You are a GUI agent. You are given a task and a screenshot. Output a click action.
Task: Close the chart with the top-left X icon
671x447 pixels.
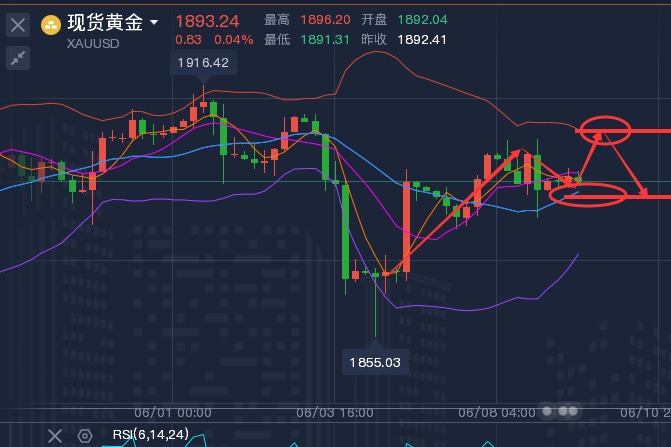coord(17,26)
